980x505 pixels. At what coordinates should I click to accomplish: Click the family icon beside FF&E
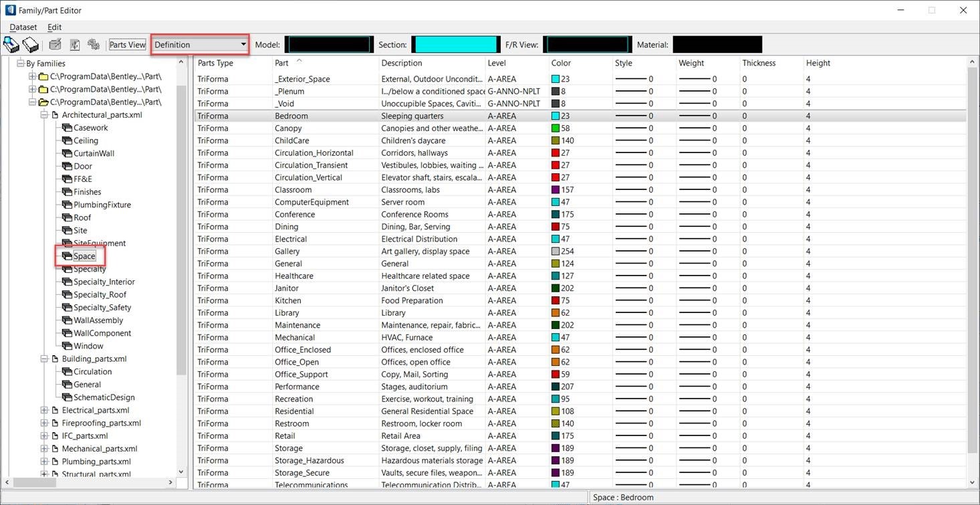[x=67, y=179]
